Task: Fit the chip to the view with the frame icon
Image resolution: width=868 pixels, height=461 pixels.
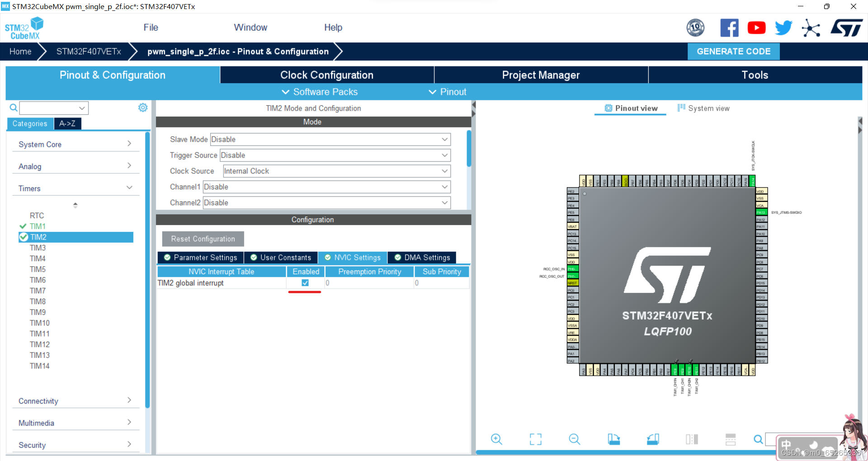Action: tap(535, 439)
